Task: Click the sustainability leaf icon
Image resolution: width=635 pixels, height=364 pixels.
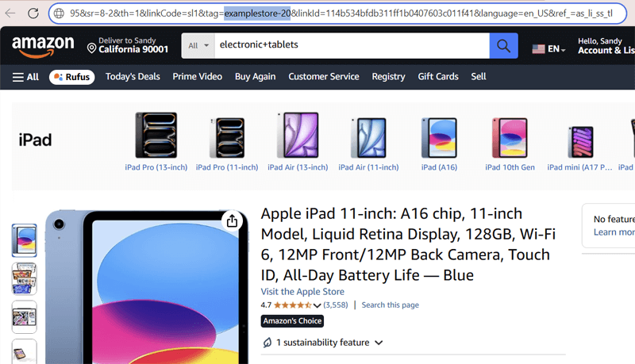Action: [x=267, y=343]
